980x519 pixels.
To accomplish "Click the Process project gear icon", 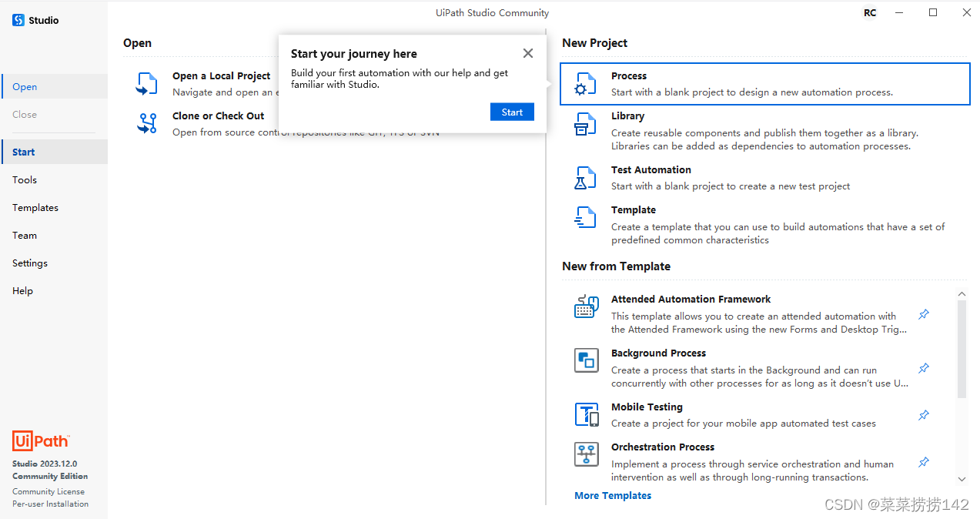I will click(x=585, y=84).
